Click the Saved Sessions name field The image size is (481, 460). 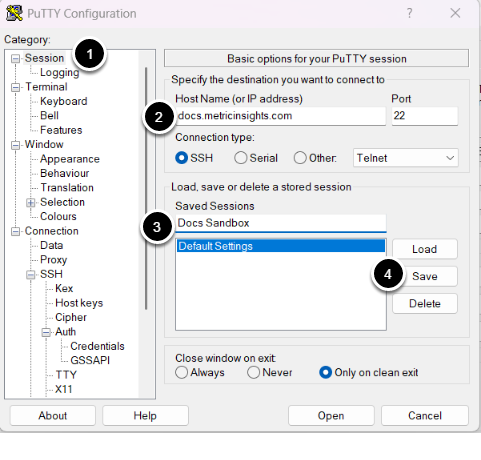[280, 223]
